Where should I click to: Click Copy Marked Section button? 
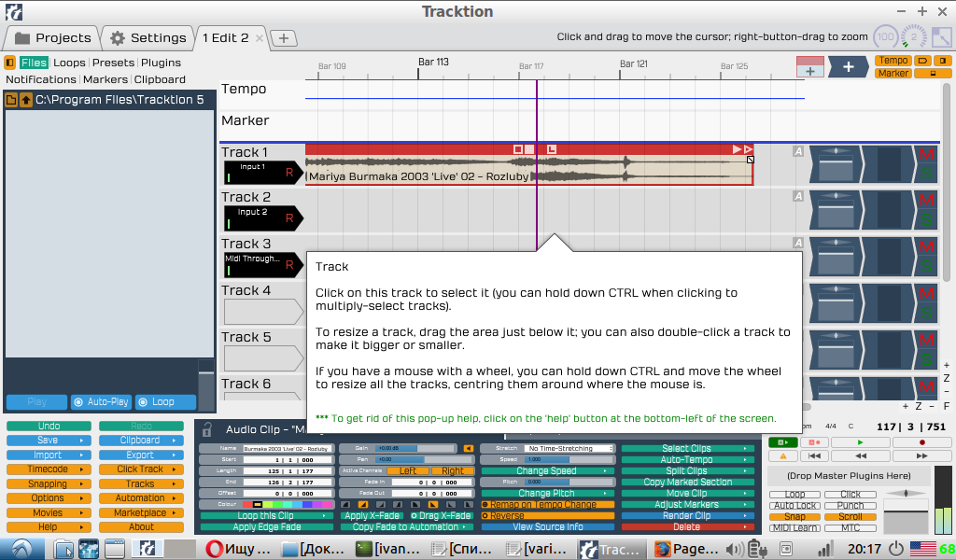click(x=688, y=482)
